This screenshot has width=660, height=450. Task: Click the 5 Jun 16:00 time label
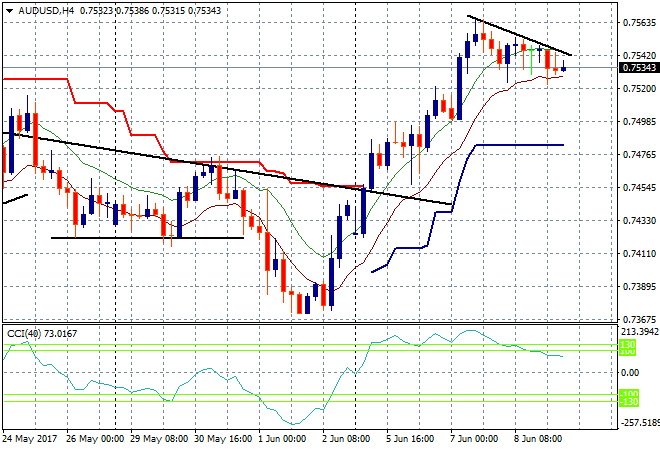pos(410,439)
